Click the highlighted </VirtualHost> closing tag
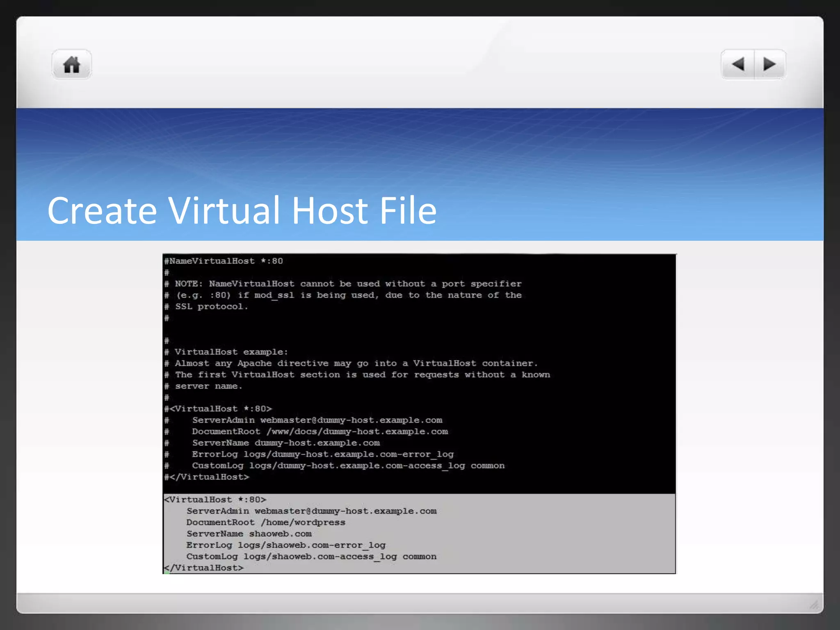 (204, 568)
